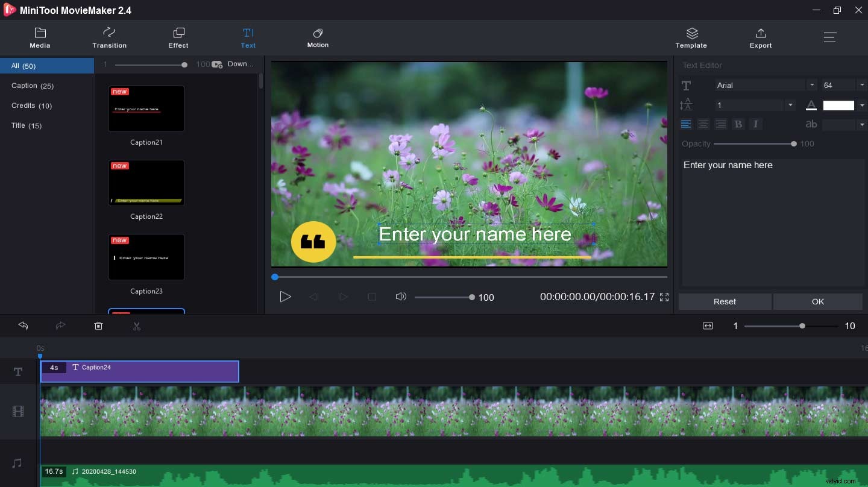Open the text color dropdown
Screen dimensions: 868x487
click(862, 105)
